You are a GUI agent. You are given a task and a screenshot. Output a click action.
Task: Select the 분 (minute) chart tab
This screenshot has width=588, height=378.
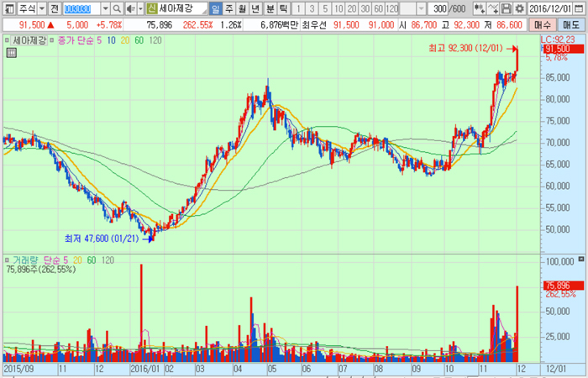pyautogui.click(x=270, y=8)
